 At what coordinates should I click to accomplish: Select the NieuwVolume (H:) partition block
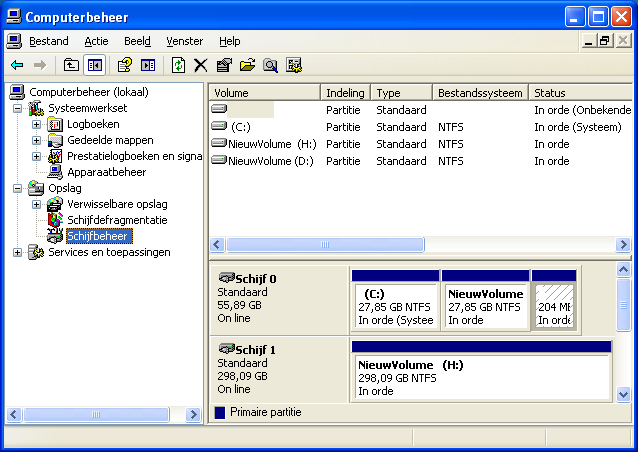point(481,377)
